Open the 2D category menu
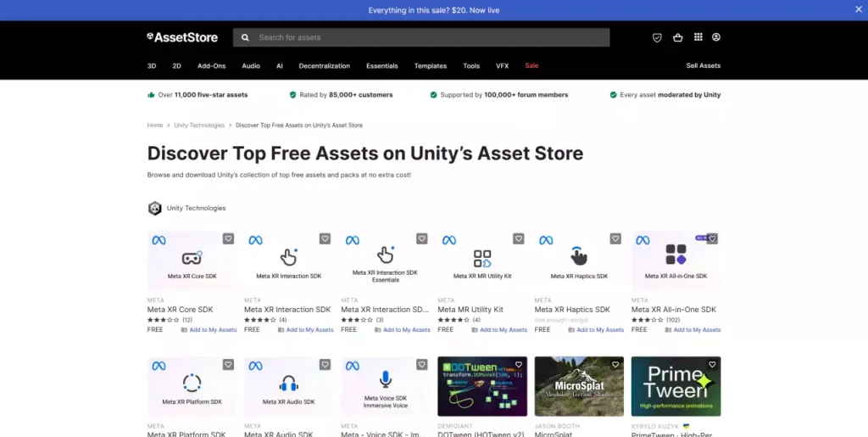The height and width of the screenshot is (437, 868). tap(176, 66)
